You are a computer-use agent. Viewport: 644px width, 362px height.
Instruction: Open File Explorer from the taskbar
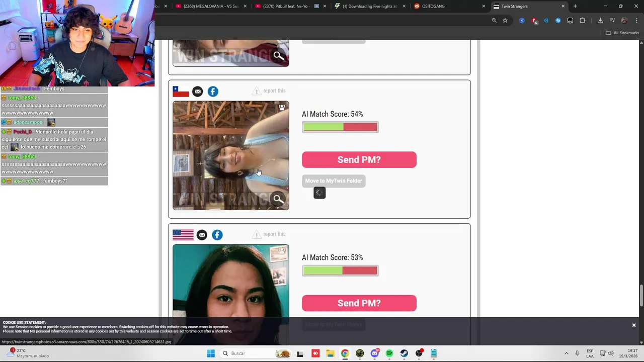[x=330, y=353]
